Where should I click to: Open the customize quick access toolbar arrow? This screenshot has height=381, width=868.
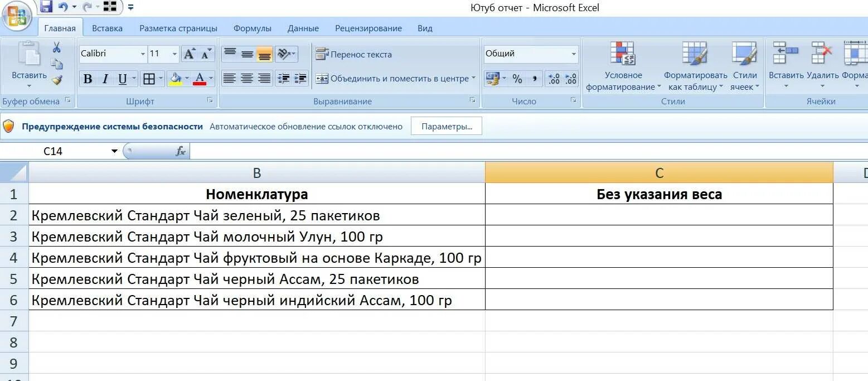click(x=130, y=7)
